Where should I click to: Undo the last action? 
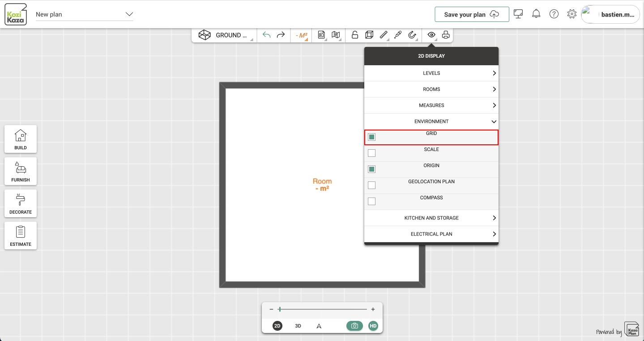point(267,35)
